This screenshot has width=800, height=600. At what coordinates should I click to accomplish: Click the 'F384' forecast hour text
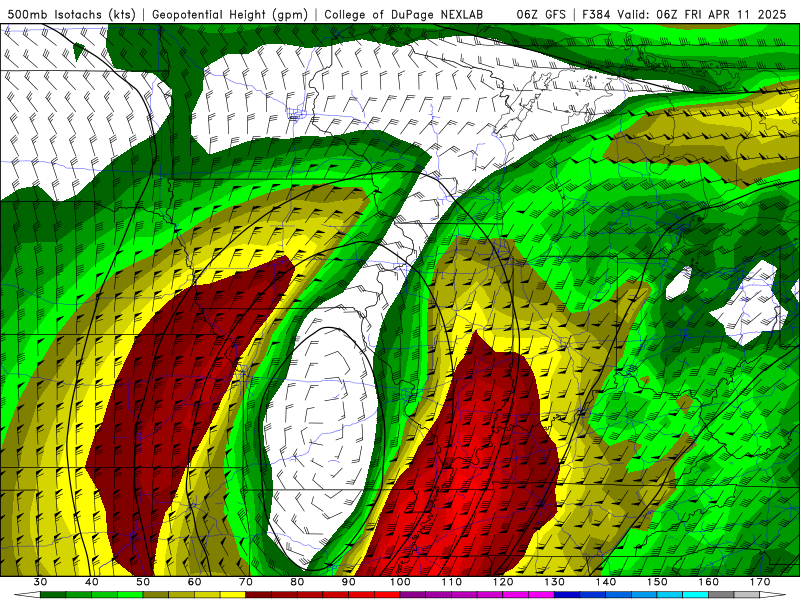tap(597, 14)
